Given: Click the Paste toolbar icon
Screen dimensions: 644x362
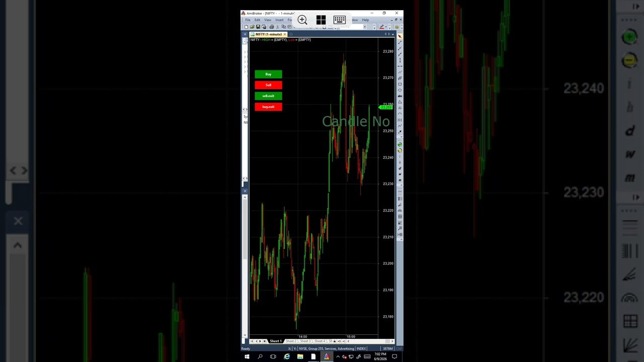Looking at the screenshot, I should tap(289, 27).
